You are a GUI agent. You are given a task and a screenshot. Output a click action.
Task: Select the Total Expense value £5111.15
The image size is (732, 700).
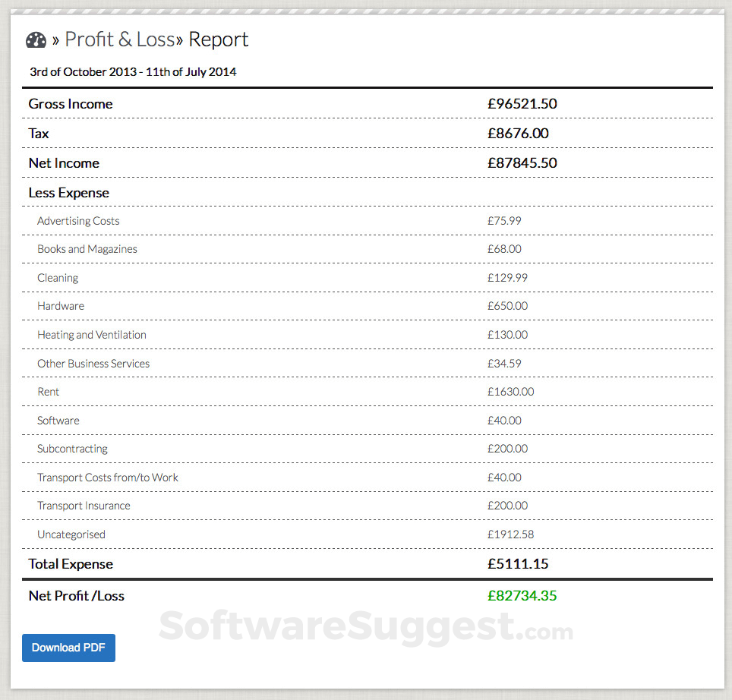coord(518,564)
